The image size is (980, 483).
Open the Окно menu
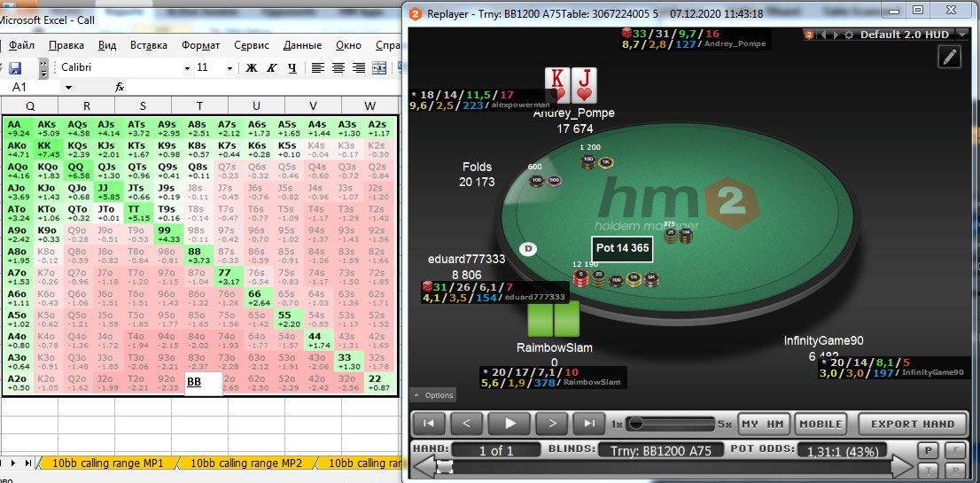349,45
